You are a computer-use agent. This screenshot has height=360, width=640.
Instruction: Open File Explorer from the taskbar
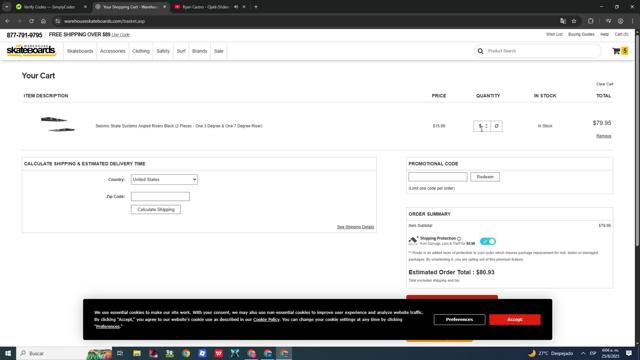(x=137, y=353)
